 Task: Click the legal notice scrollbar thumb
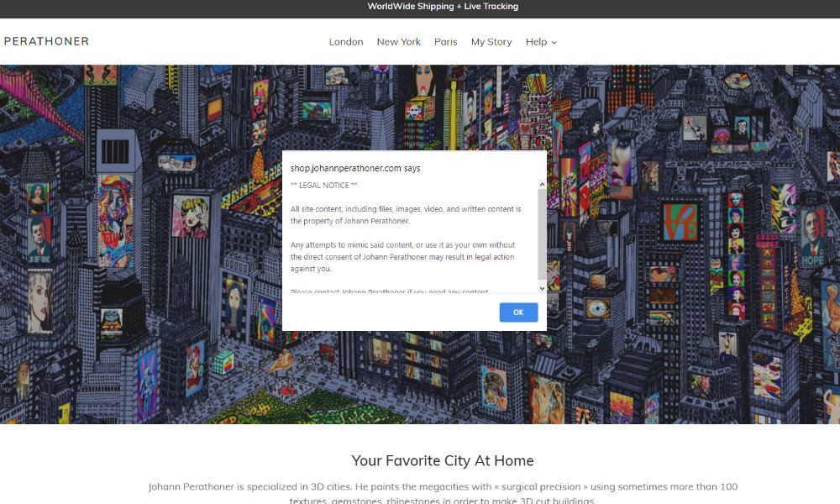click(x=542, y=234)
